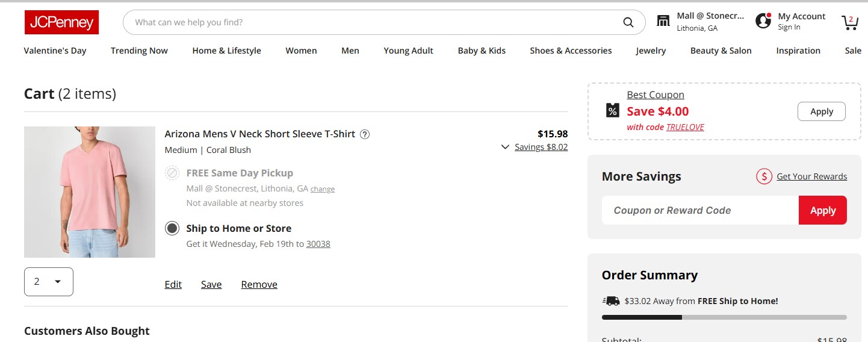The image size is (868, 342).
Task: Remove the Arizona T-Shirt from cart
Action: click(259, 285)
